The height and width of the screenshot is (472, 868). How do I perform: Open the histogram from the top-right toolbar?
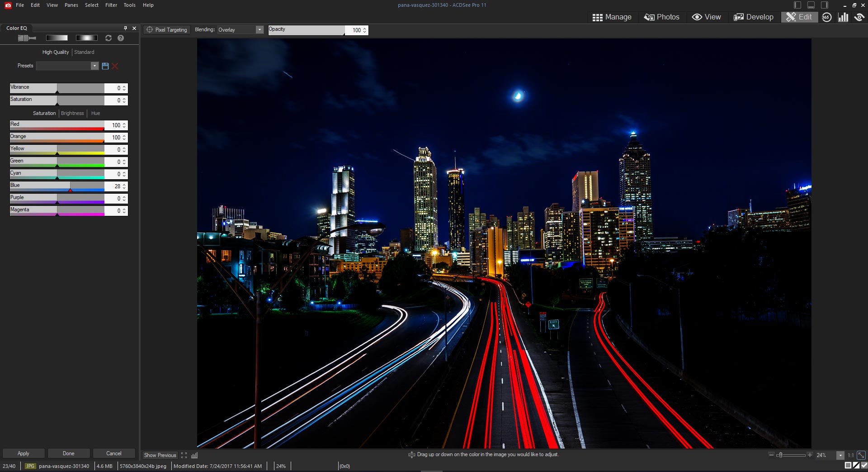coord(843,17)
